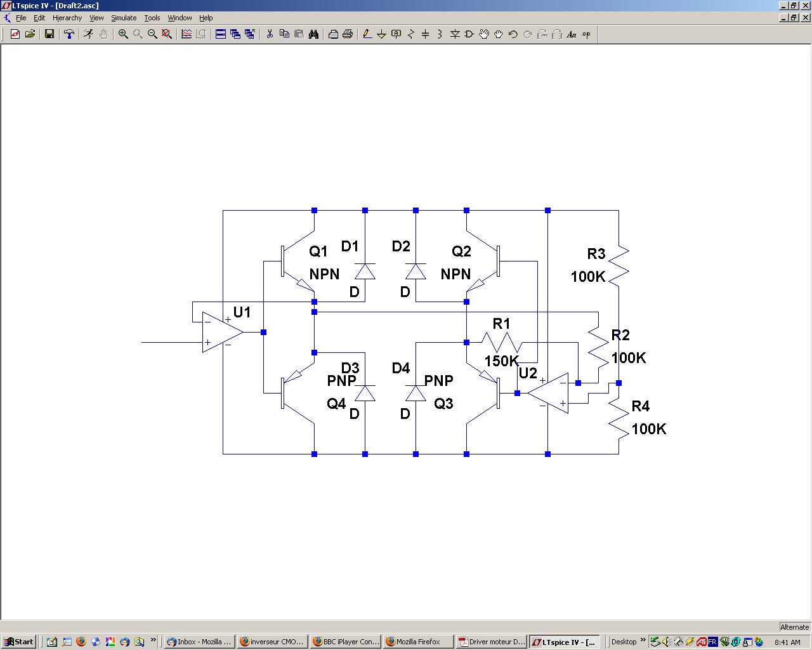
Task: Click the Q3 transistor label
Action: point(443,404)
